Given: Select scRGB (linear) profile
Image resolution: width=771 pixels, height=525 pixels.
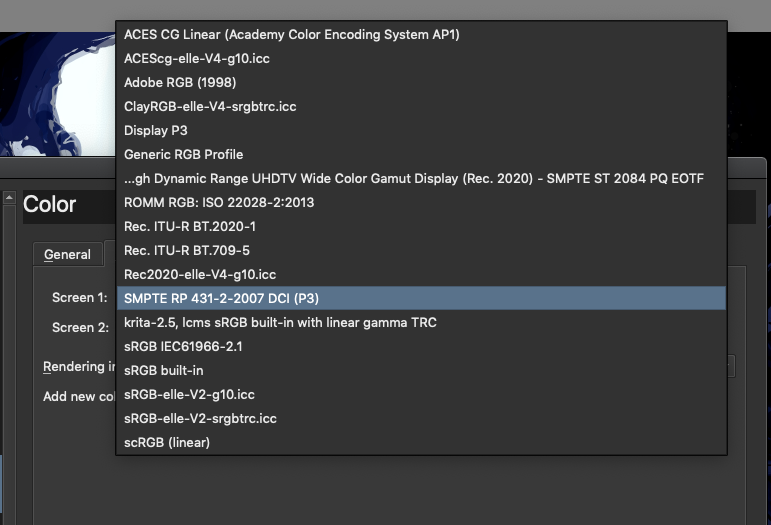Looking at the screenshot, I should tap(167, 442).
